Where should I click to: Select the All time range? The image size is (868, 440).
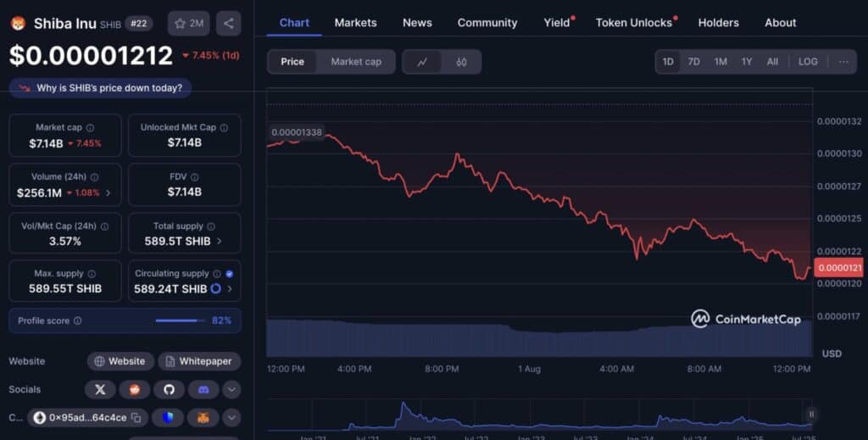pos(772,62)
